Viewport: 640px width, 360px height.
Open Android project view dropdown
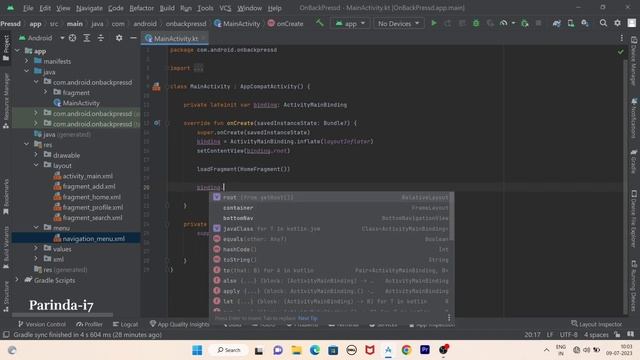click(41, 38)
